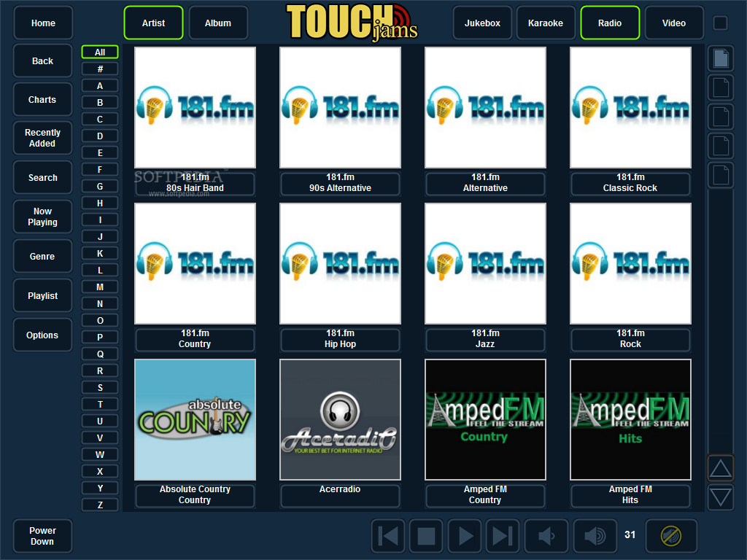Click the Power Down button
This screenshot has width=747, height=560.
point(43,536)
